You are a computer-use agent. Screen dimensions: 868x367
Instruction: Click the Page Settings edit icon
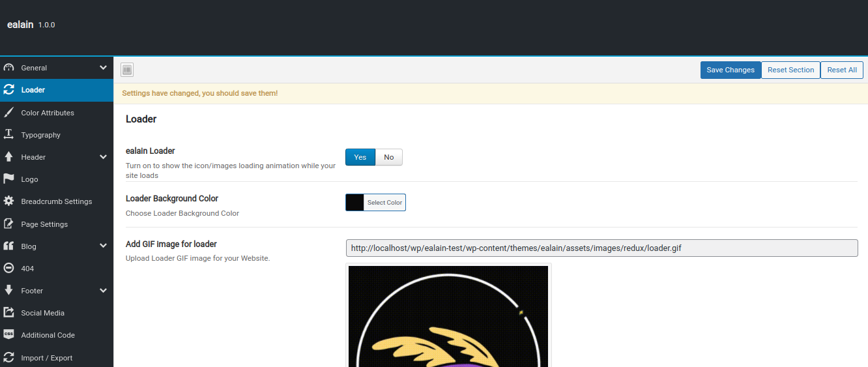(9, 224)
